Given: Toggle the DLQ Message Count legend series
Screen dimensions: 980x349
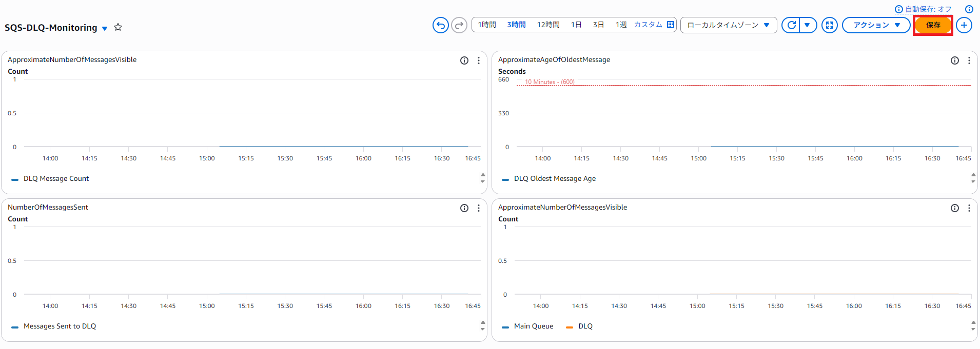Looking at the screenshot, I should (56, 179).
